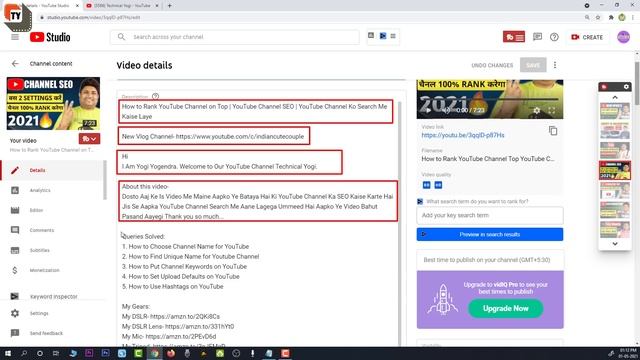Open the three-dot options menu next to SAVE
640x360 pixels.
[555, 65]
